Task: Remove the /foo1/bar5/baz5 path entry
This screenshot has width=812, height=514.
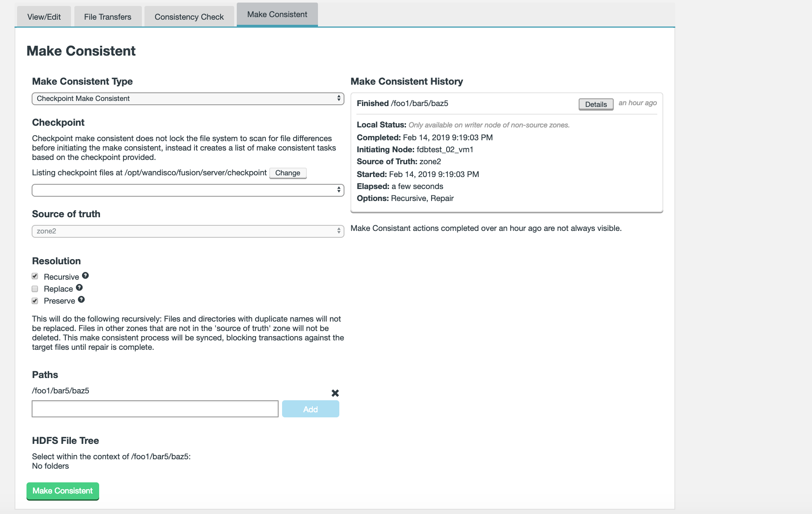Action: [x=335, y=393]
